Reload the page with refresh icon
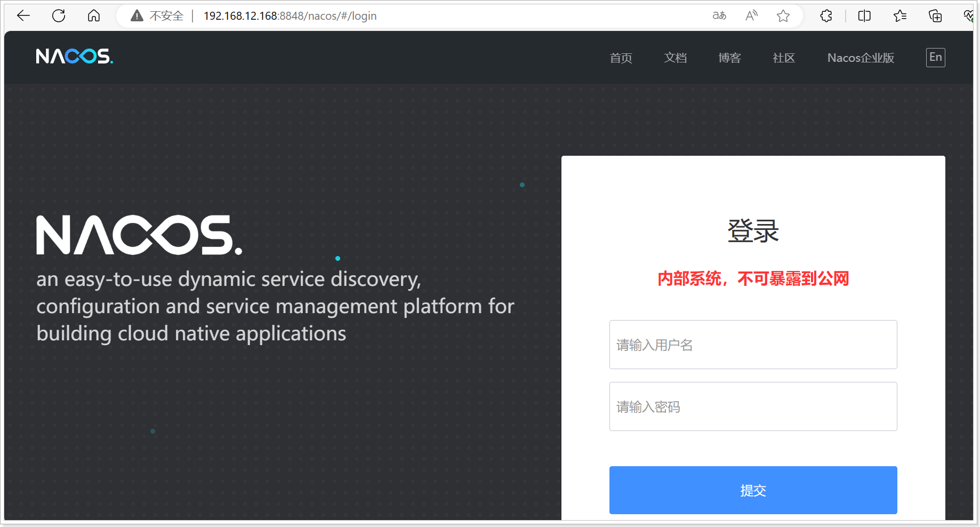 pos(59,16)
